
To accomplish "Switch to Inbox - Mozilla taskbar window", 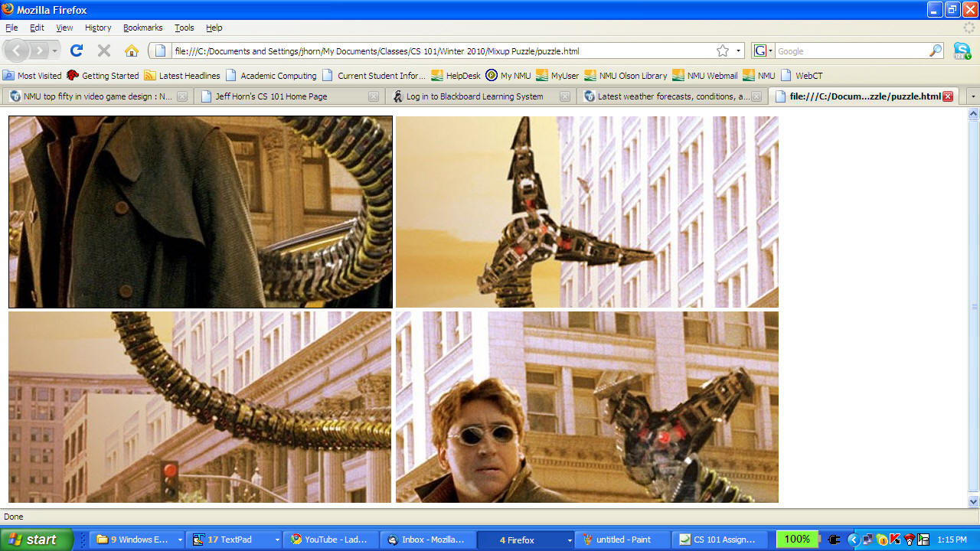I will click(426, 540).
